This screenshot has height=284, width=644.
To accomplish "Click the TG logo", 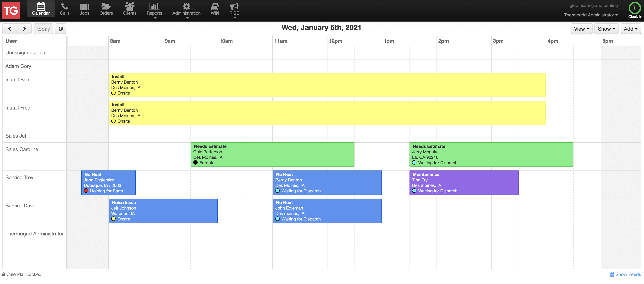I will [11, 11].
